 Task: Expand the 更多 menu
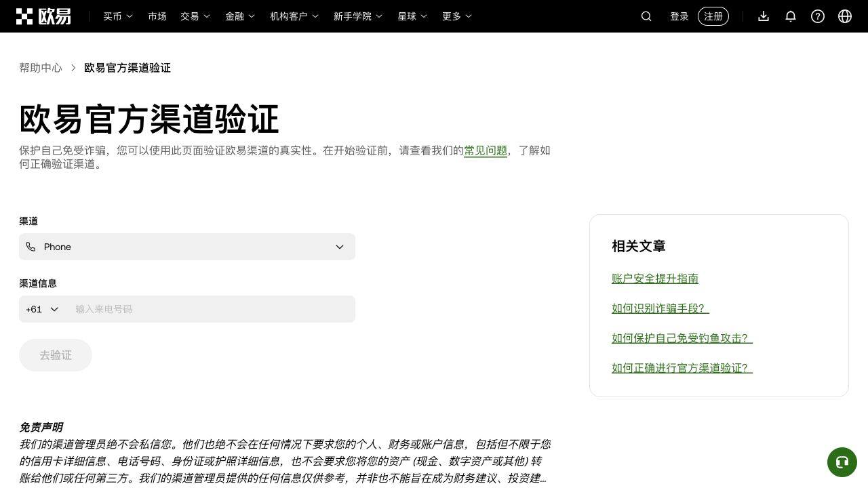point(457,16)
